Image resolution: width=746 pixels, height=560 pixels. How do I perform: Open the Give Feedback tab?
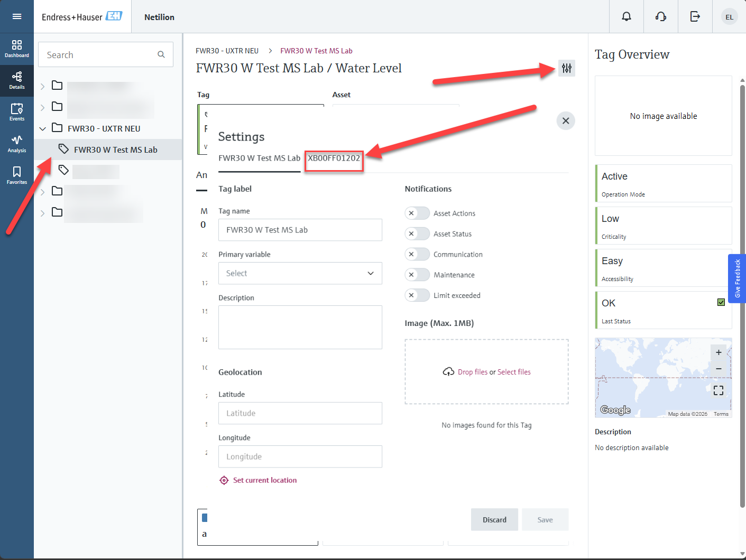[x=737, y=278]
